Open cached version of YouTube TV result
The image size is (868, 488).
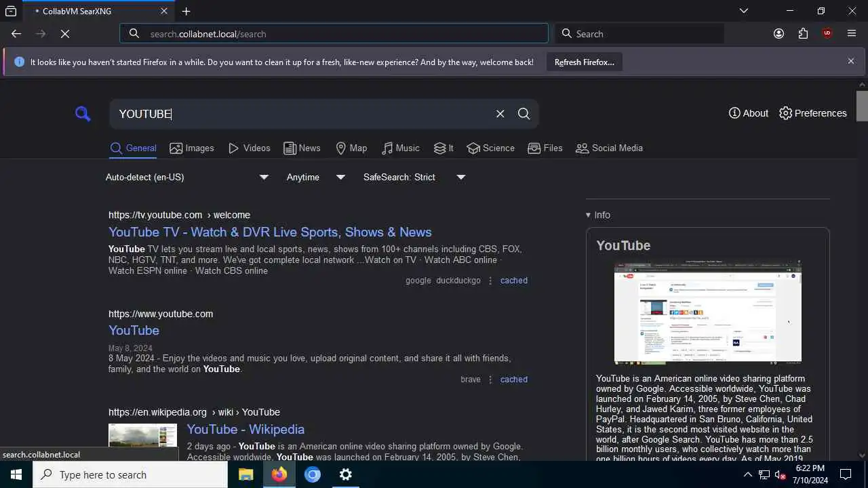[x=513, y=281]
